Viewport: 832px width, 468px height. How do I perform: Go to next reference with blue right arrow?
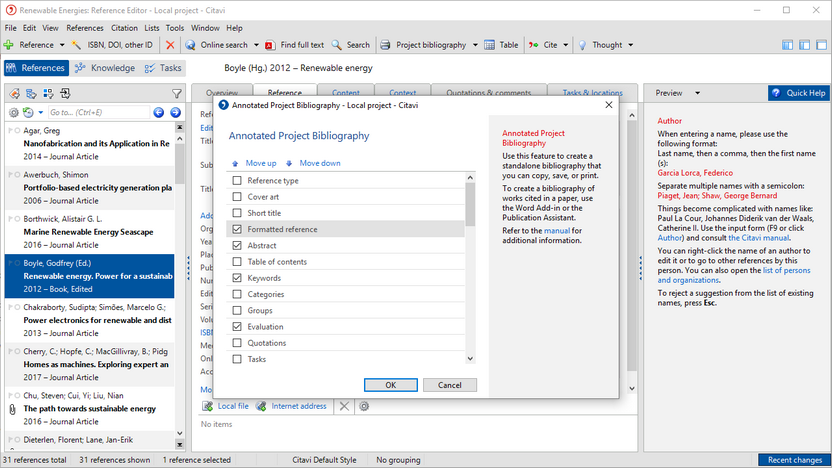coord(176,112)
